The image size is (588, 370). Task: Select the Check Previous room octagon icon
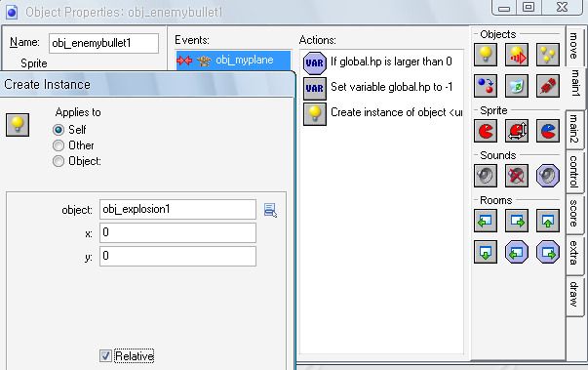tap(517, 252)
